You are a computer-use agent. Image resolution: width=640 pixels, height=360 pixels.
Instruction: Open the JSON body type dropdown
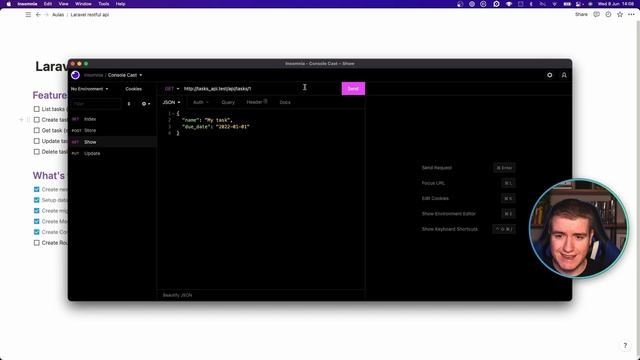tap(171, 102)
